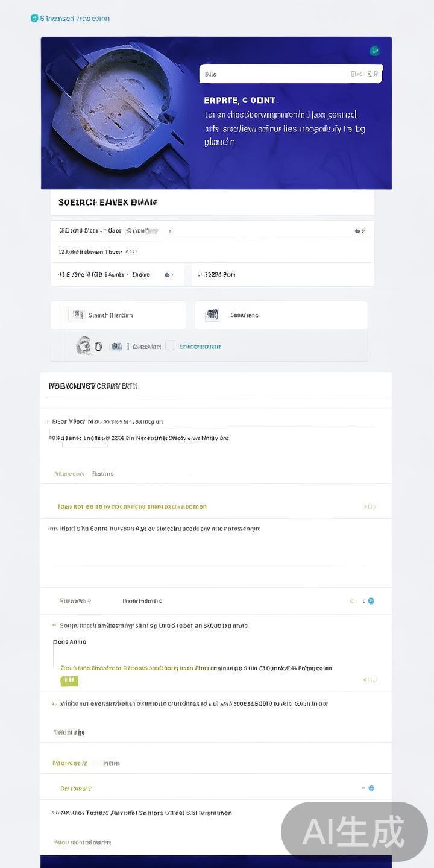Open the dropdown arrow in the third filter row
This screenshot has height=868, width=434.
pyautogui.click(x=169, y=275)
